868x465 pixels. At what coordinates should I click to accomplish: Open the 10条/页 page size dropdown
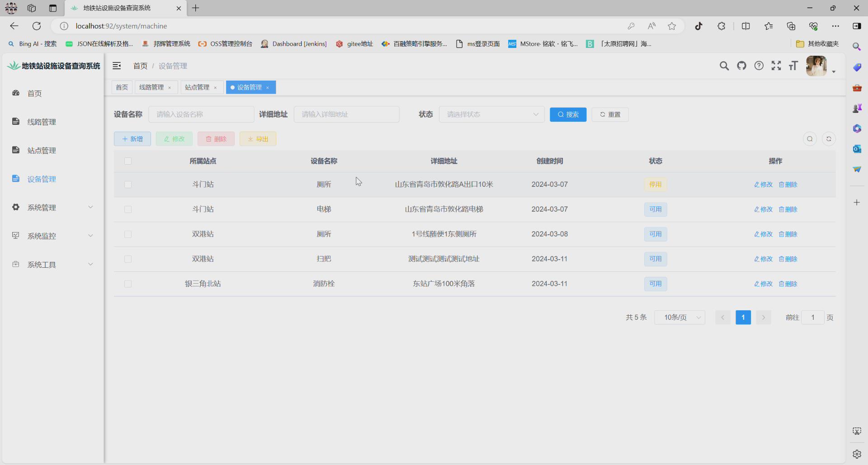click(680, 318)
